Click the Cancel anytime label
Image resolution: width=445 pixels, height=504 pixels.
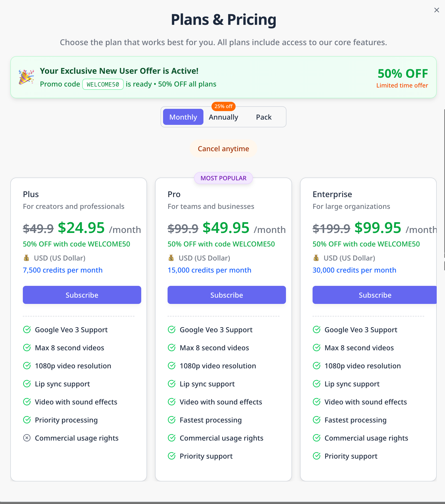click(224, 149)
